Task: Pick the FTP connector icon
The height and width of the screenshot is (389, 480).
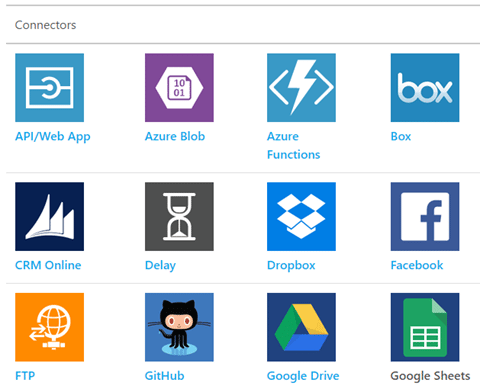Action: point(49,327)
